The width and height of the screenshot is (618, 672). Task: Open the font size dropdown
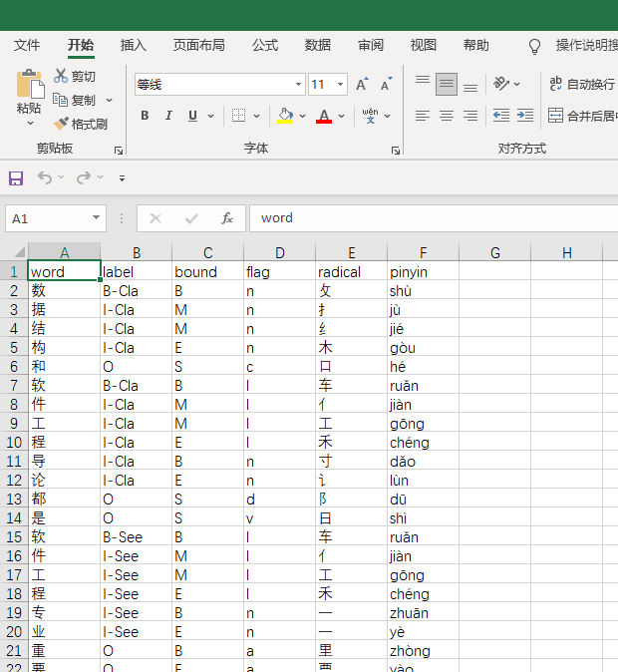click(340, 85)
